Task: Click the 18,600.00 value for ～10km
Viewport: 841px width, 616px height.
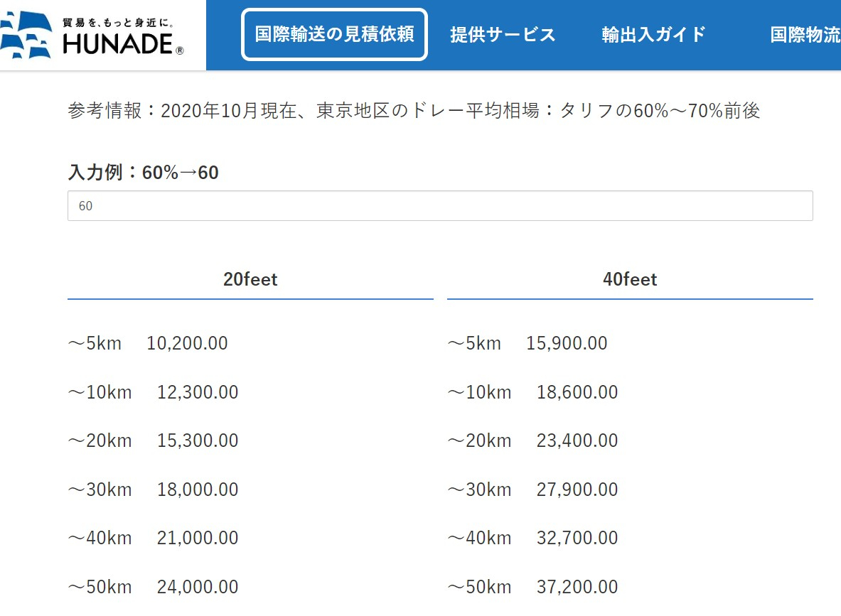Action: pyautogui.click(x=576, y=391)
